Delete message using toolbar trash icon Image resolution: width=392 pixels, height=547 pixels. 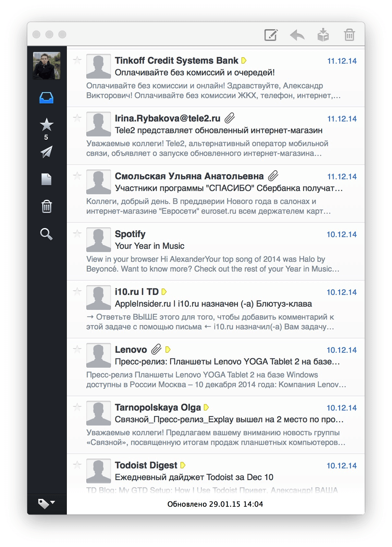(x=349, y=35)
